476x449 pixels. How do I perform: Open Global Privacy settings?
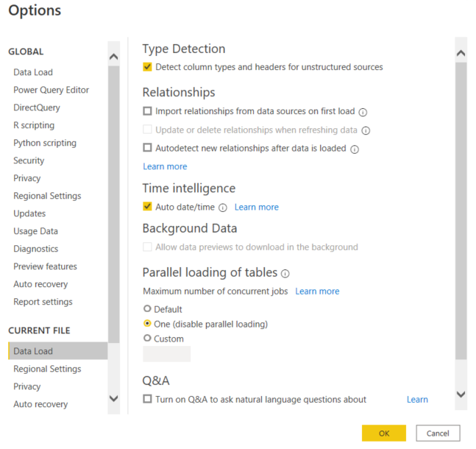(x=27, y=178)
